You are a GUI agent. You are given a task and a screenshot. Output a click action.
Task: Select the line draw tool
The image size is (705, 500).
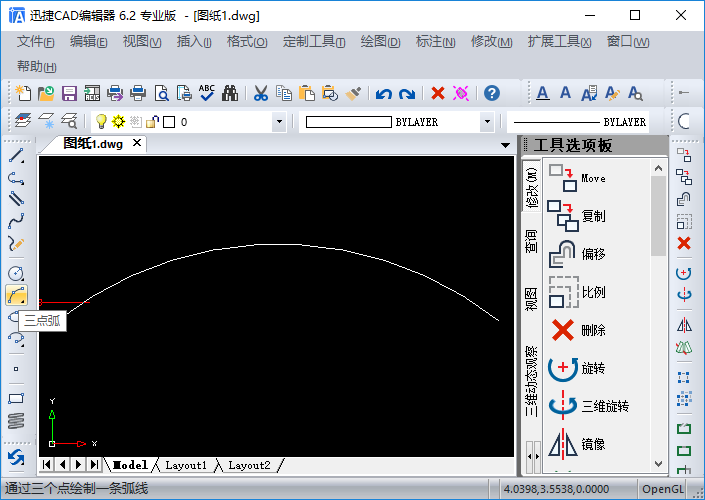16,156
